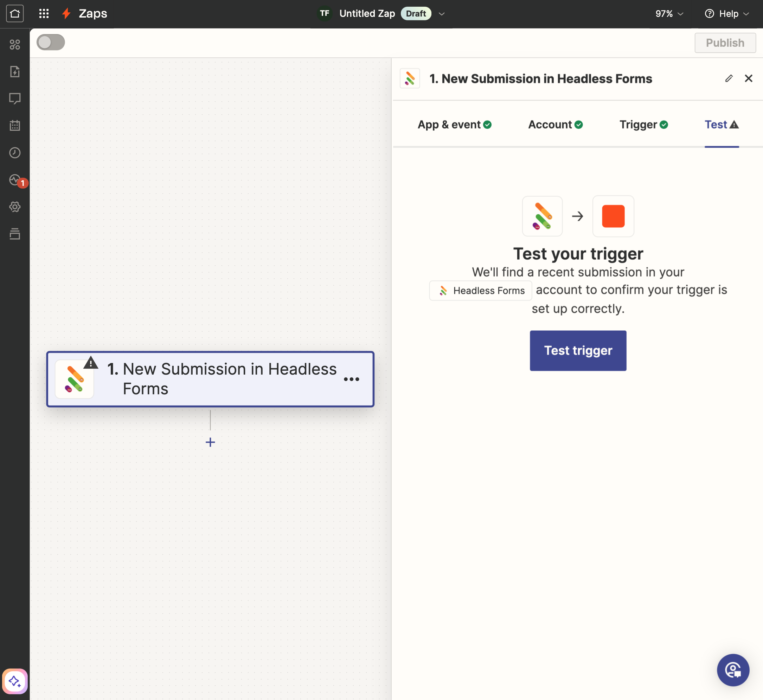Launch the AI copilot sparkle icon
763x700 pixels.
point(15,681)
